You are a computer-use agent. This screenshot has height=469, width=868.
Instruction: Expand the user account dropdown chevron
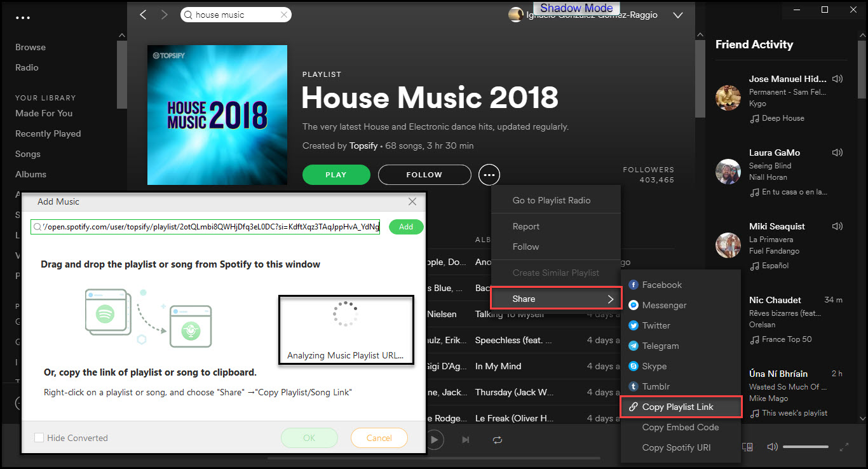tap(677, 15)
